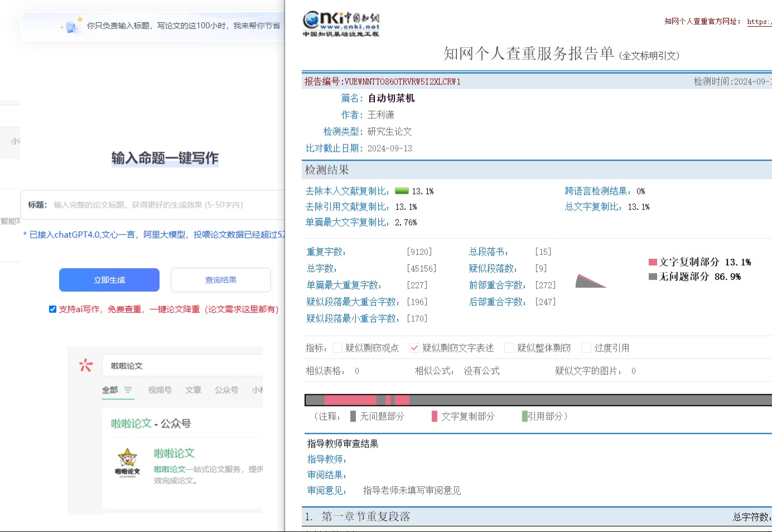Viewport: 772px width, 532px height.
Task: Click the 立即生成 button
Action: pos(109,280)
